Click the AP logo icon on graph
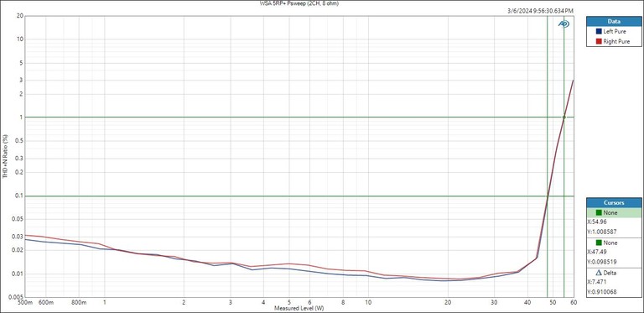Image resolution: width=644 pixels, height=313 pixels. click(x=563, y=24)
